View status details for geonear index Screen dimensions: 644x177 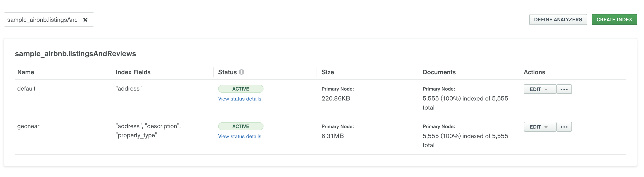[239, 136]
